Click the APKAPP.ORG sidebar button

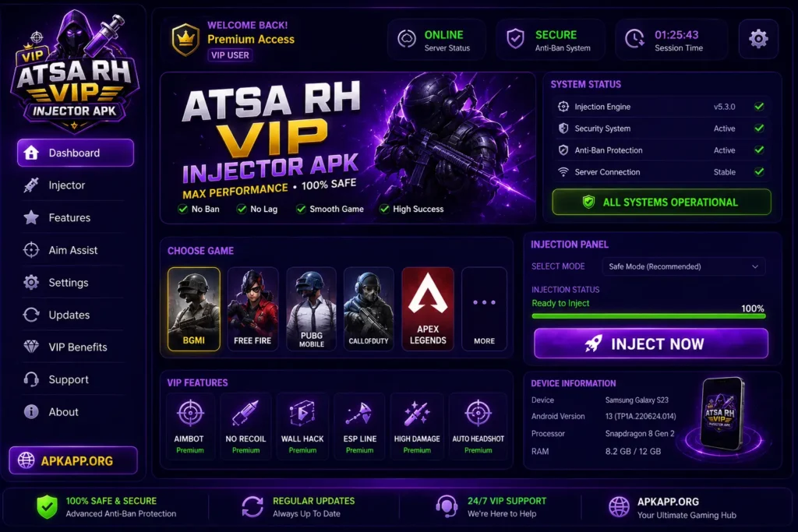click(x=73, y=461)
